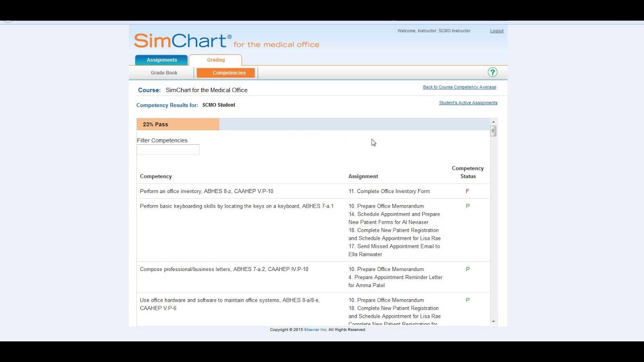This screenshot has height=362, width=644.
Task: Click the competency list scrollbar thumb
Action: point(493,131)
